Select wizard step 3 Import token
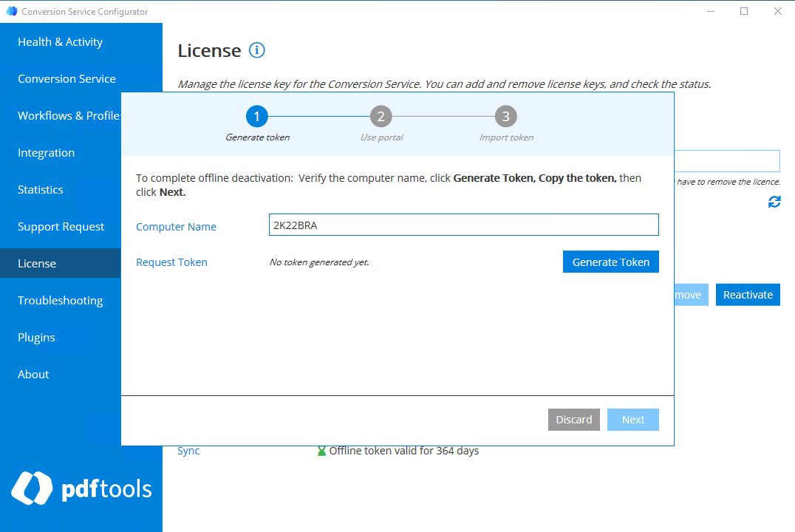Viewport: 795px width, 532px height. [x=506, y=116]
